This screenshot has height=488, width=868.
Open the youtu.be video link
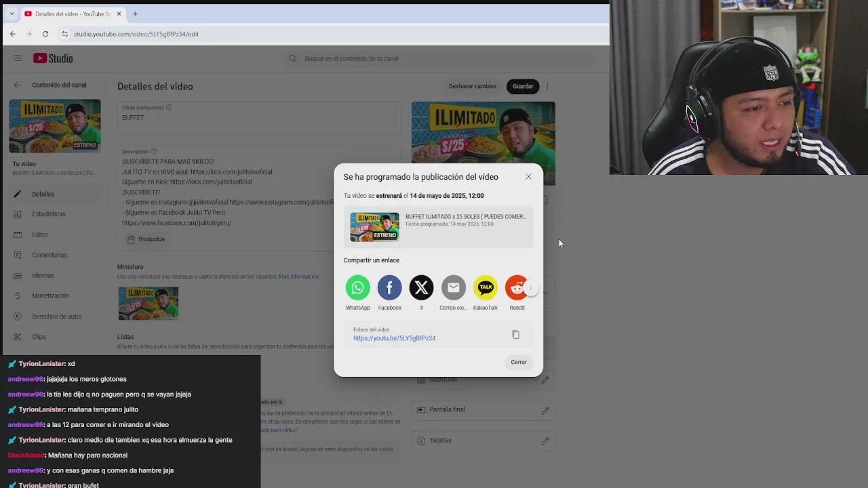point(394,338)
